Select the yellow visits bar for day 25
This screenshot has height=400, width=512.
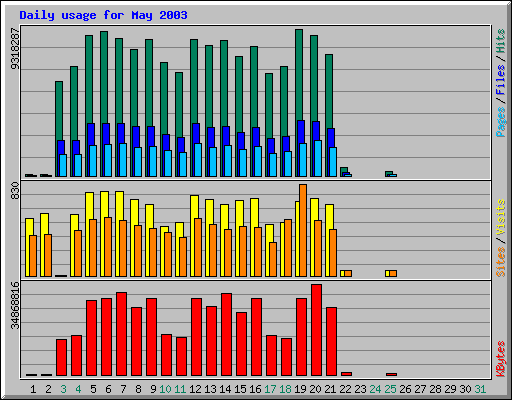387,273
